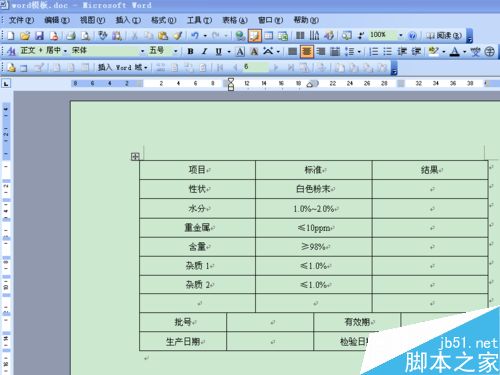Click the phonetic guide (变) icon
The height and width of the screenshot is (375, 500).
[475, 51]
